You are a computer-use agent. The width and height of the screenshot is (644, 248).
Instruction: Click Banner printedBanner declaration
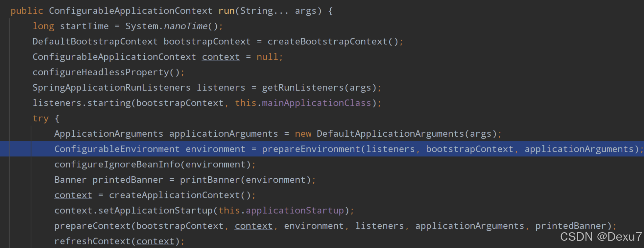[x=109, y=180]
